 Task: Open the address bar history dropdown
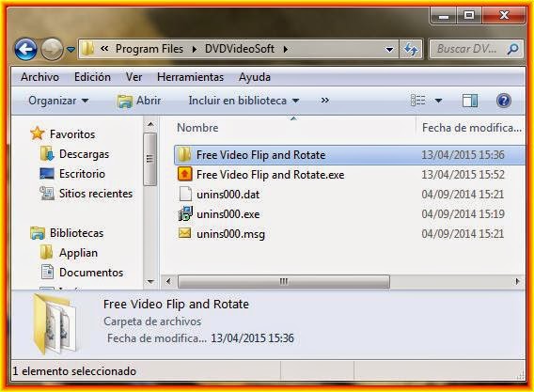pos(389,50)
